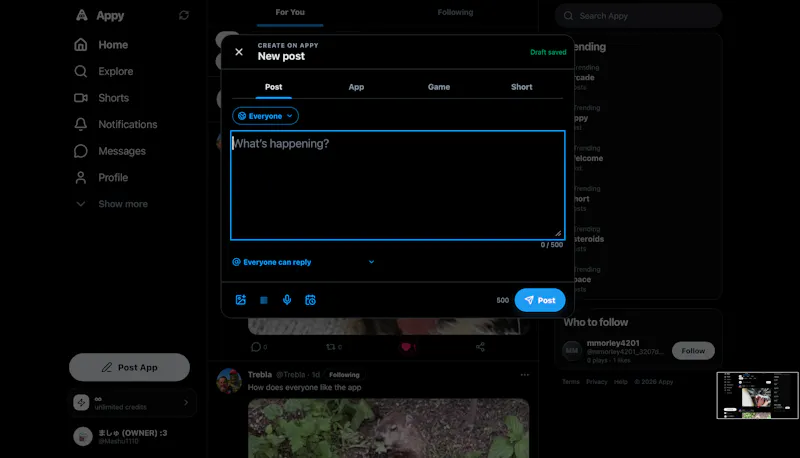The image size is (800, 458).
Task: Open the Everyone audience dropdown
Action: (265, 116)
